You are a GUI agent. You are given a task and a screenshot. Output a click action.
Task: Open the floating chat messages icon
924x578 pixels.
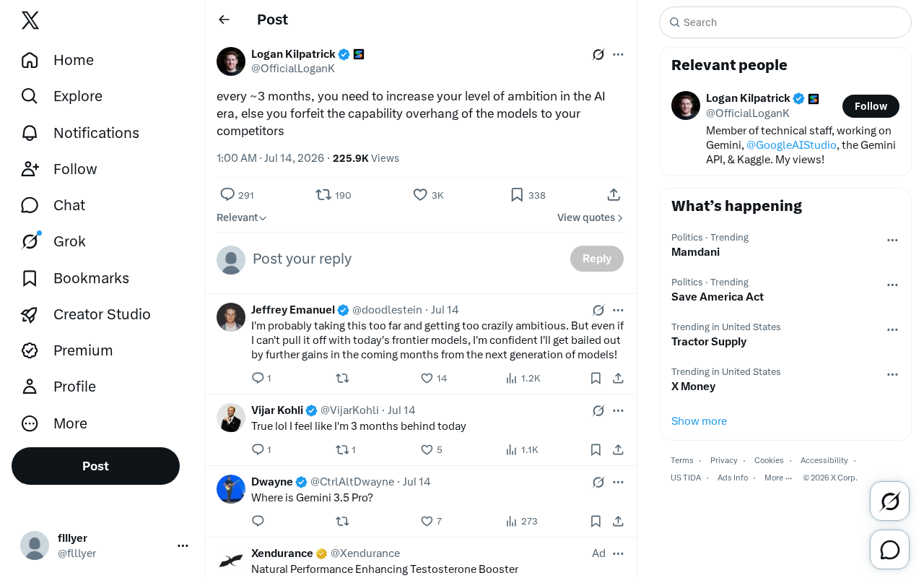tap(889, 550)
